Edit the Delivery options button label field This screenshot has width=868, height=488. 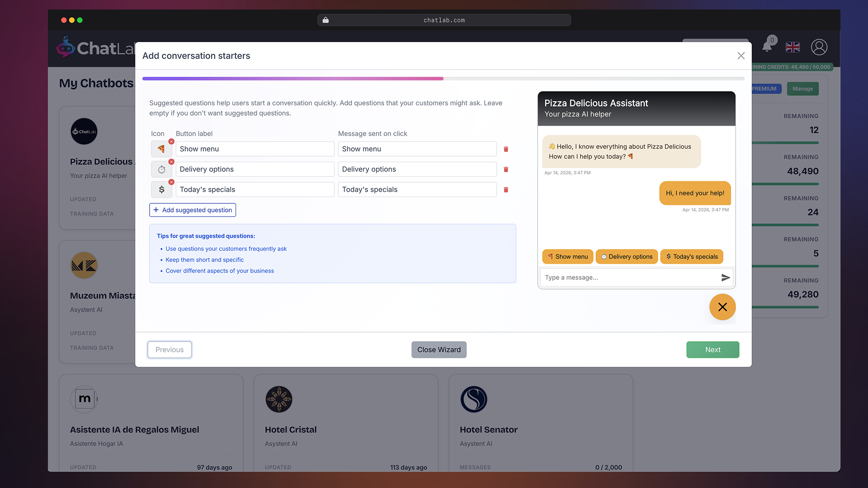[x=255, y=169]
